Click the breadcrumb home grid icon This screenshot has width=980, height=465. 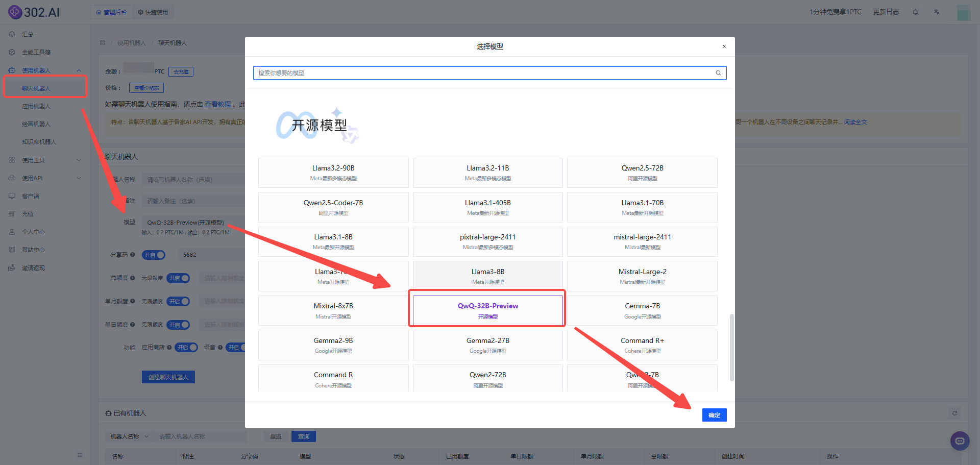tap(103, 43)
